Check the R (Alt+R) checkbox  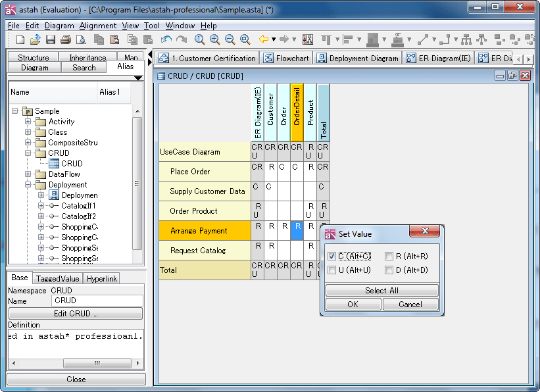pos(389,257)
